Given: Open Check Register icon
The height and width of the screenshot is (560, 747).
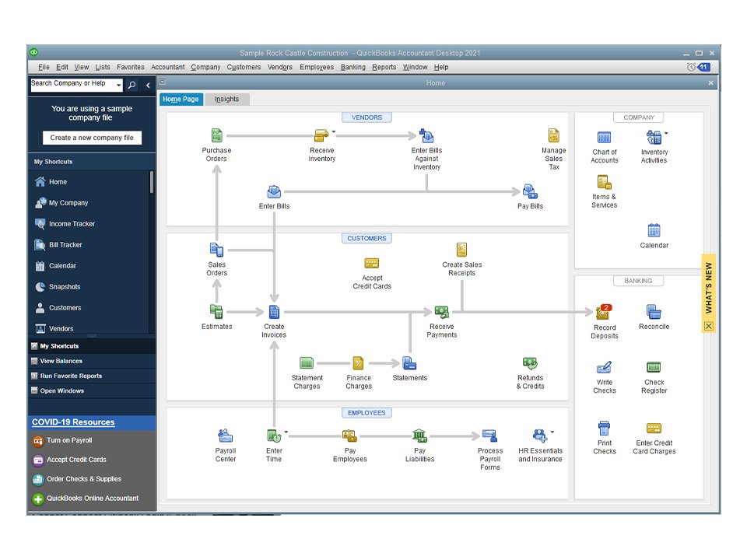Looking at the screenshot, I should 654,367.
